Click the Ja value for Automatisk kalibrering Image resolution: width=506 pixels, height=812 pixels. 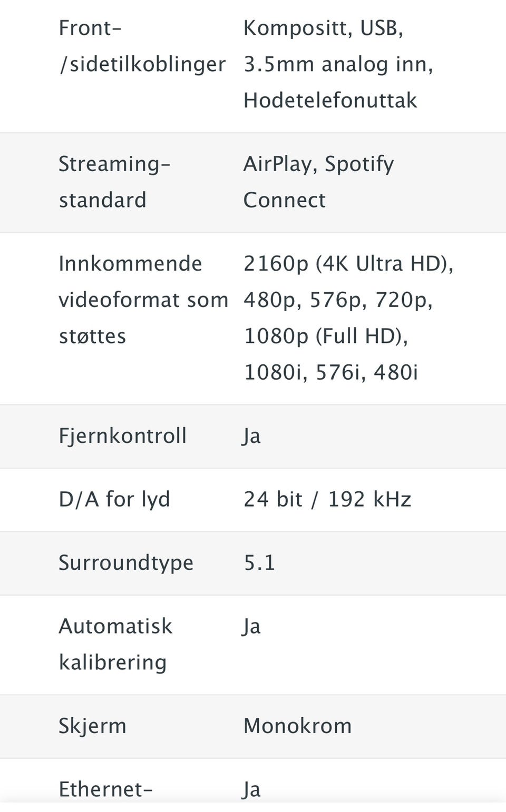(x=251, y=627)
